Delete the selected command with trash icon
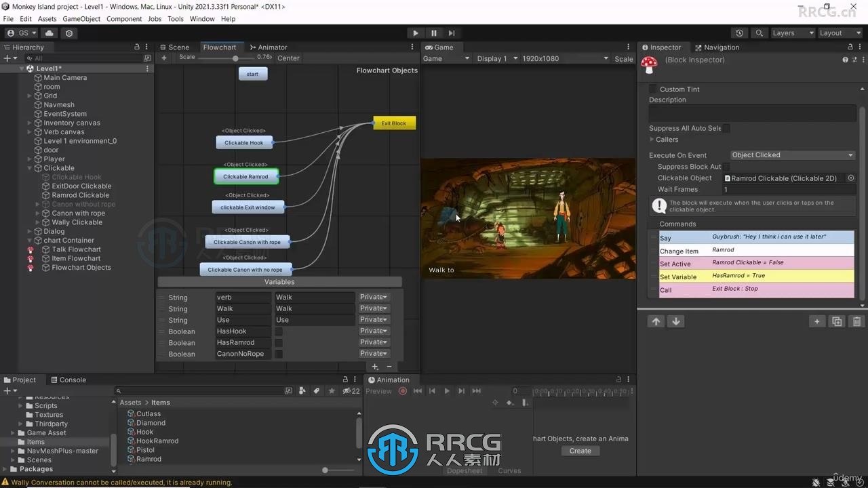 (x=856, y=321)
